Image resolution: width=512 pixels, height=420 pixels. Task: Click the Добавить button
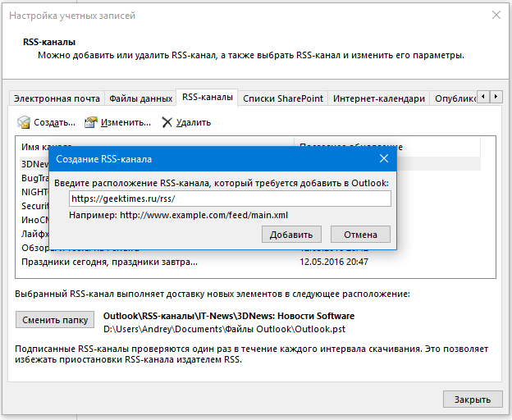[x=291, y=235]
